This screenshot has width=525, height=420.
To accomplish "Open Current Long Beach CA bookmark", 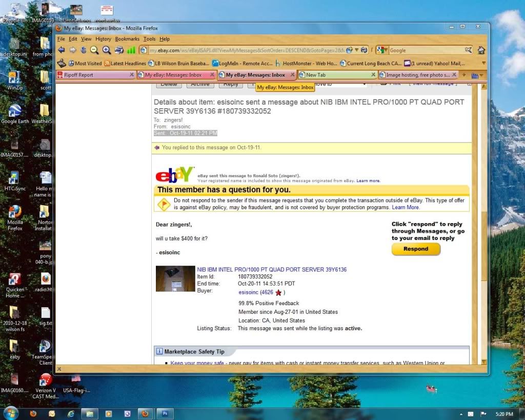I will tap(370, 63).
